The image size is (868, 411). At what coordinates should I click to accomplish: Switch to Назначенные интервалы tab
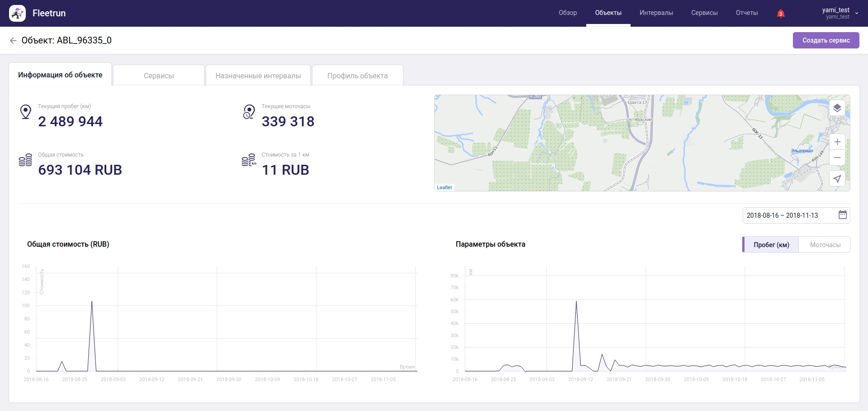click(258, 76)
